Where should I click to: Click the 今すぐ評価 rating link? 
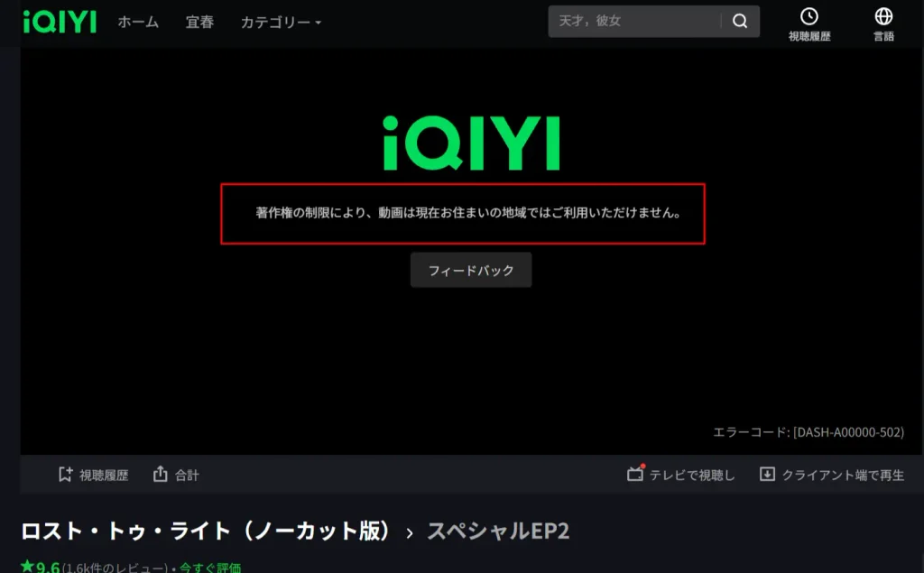210,568
